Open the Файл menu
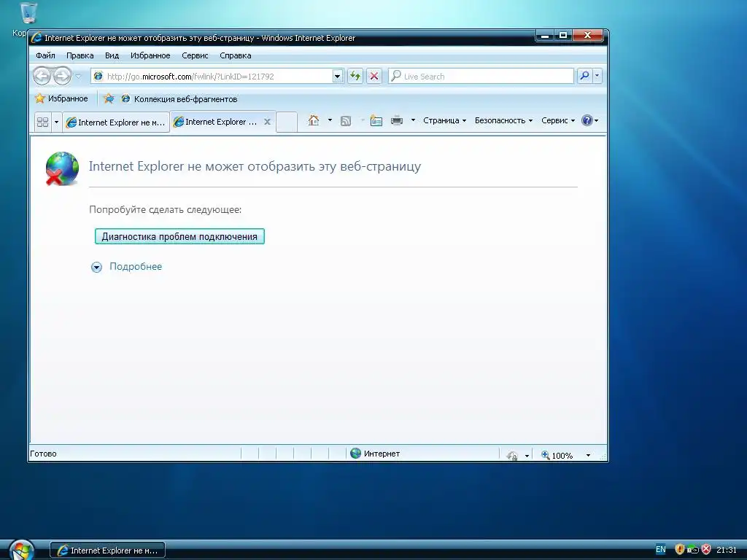The height and width of the screenshot is (560, 747). pyautogui.click(x=46, y=55)
